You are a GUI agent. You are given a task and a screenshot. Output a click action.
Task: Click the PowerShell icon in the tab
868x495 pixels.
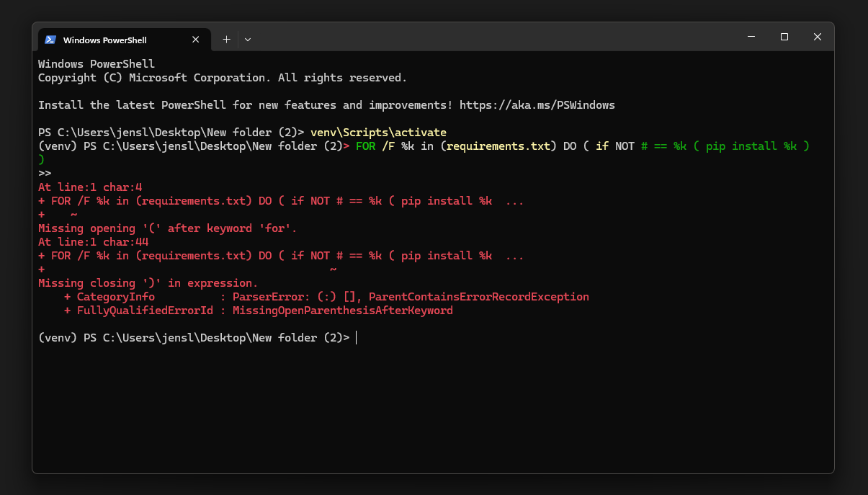click(x=50, y=40)
